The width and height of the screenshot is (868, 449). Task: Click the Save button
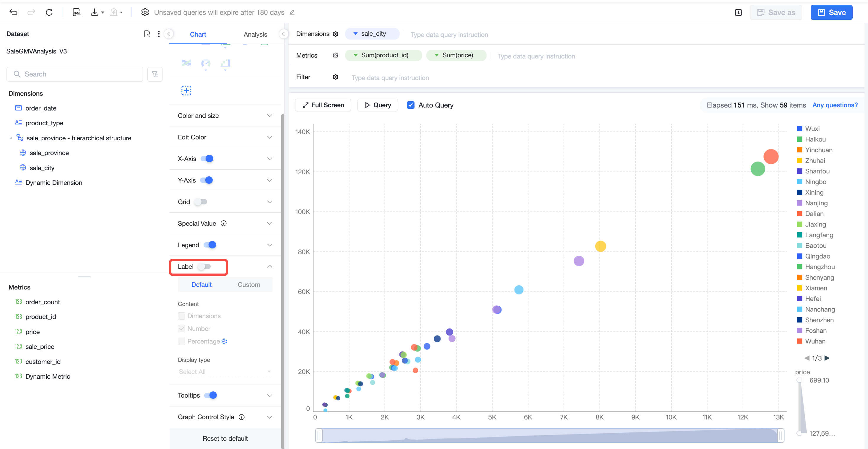click(831, 12)
